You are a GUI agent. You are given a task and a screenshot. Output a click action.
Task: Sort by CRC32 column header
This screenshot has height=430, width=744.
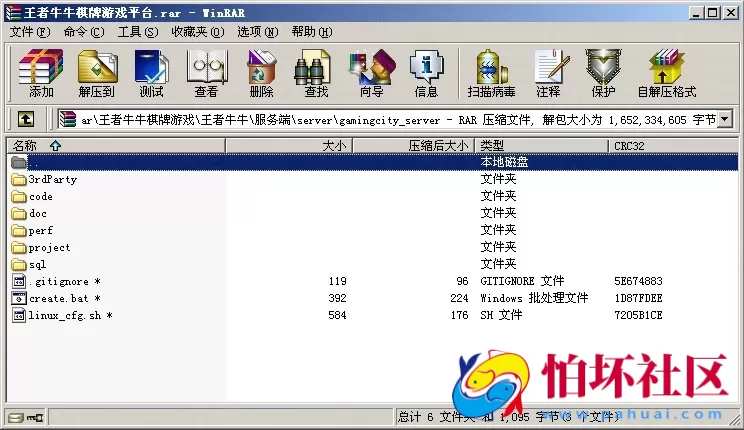click(x=673, y=146)
